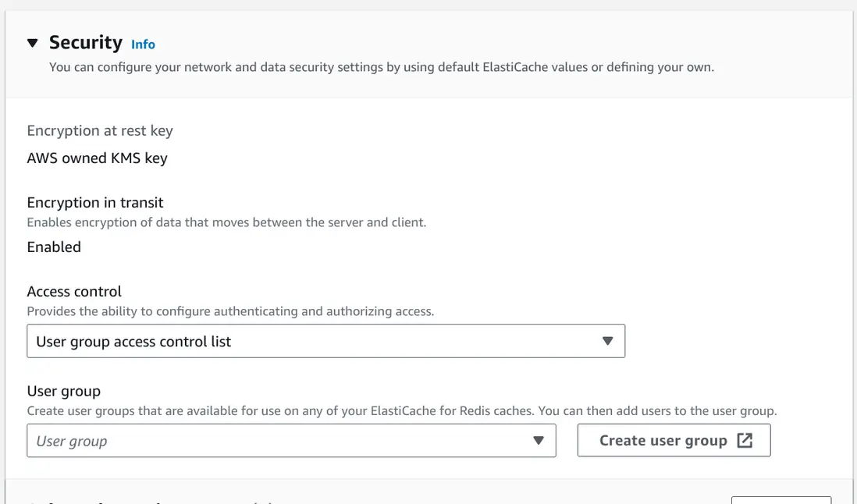Screen dimensions: 857x504
Task: Click the encryption in transit description text
Action: tap(226, 222)
